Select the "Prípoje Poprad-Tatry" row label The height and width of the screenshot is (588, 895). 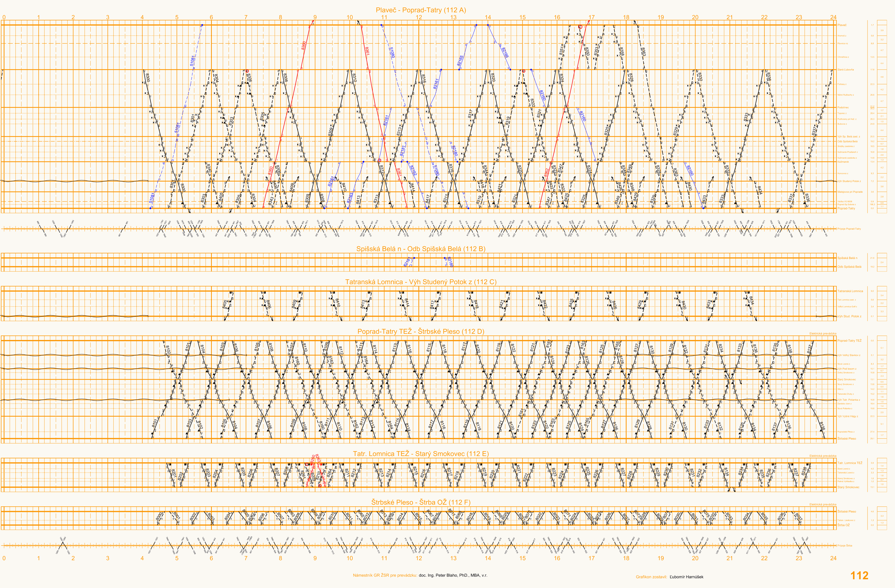pyautogui.click(x=849, y=228)
